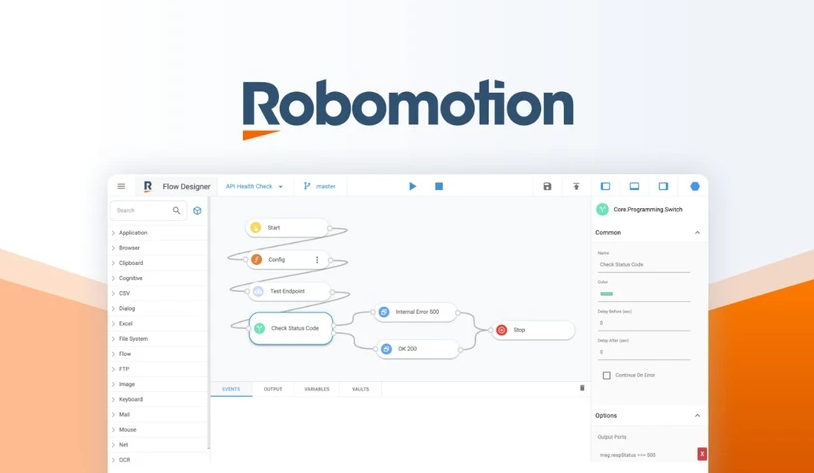Screen dimensions: 814x473
Task: Expand the Clipboard category
Action: coord(158,263)
